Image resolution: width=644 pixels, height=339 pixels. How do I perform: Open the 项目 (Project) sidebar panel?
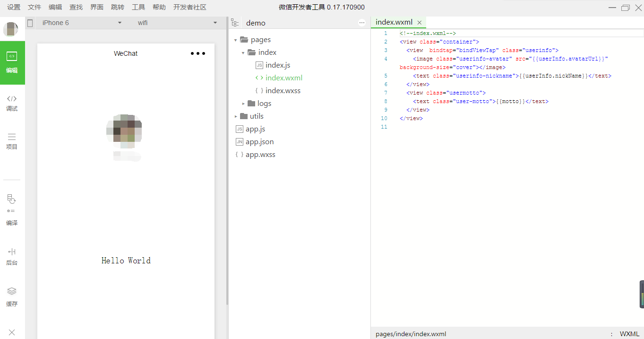pyautogui.click(x=12, y=141)
